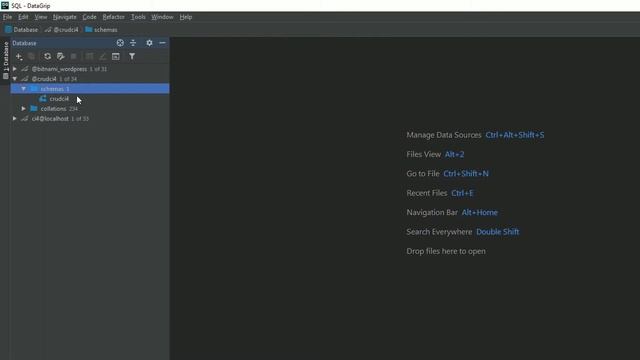Image resolution: width=640 pixels, height=360 pixels.
Task: Hide the Database panel with minus icon
Action: click(162, 43)
